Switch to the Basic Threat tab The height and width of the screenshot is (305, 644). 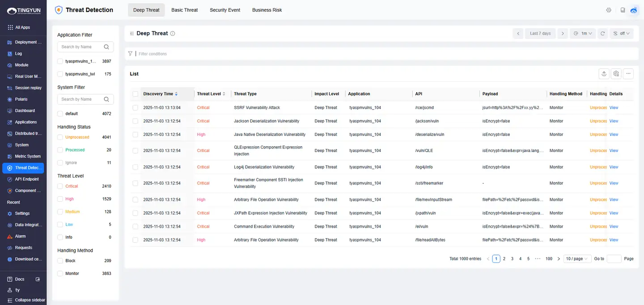pos(184,10)
